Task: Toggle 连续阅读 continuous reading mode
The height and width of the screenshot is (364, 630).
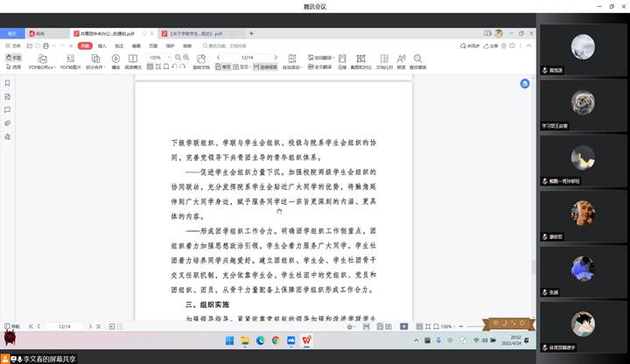Action: pos(265,66)
